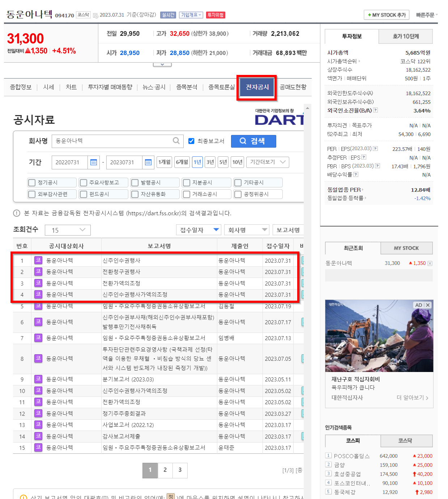
Task: Click the KOSDAQ icon in row 1
Action: 38,260
